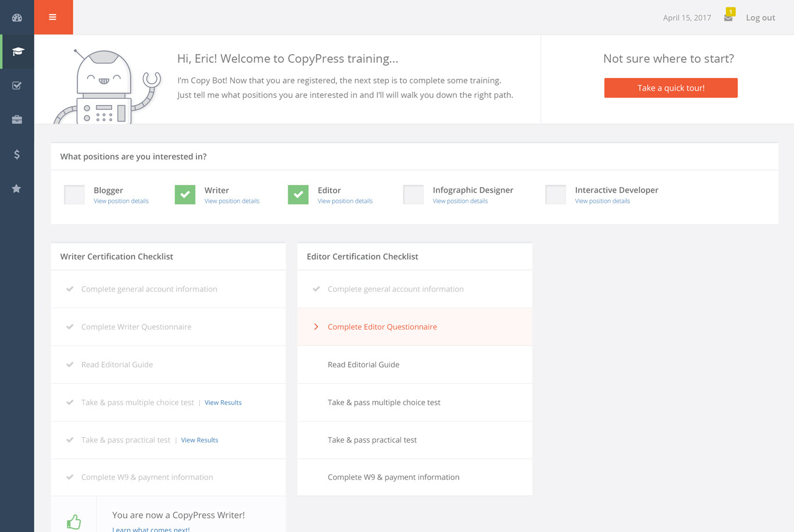View position details for Blogger
The width and height of the screenshot is (794, 532).
coord(121,201)
